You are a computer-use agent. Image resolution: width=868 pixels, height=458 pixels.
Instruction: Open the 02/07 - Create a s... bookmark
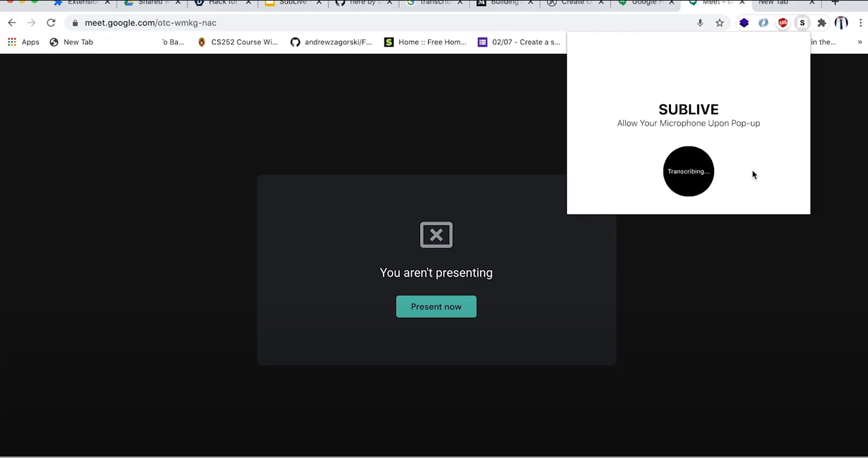click(519, 42)
